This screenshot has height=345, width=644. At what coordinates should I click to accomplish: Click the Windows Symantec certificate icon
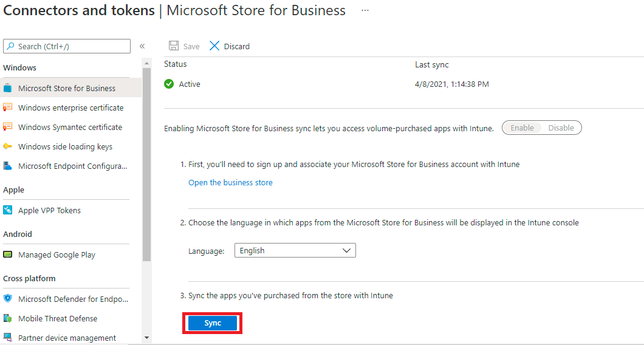[7, 127]
